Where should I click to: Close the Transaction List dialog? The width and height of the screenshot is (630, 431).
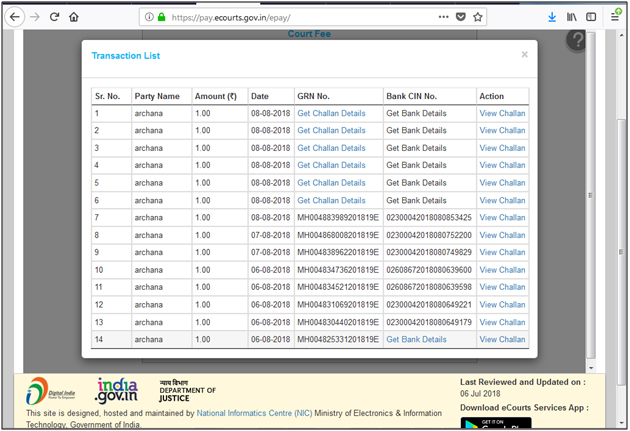click(x=524, y=55)
